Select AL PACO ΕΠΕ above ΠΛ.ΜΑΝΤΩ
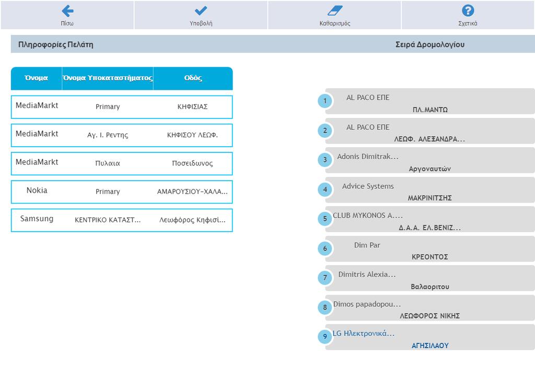Viewport: 535px width, 392px height. (x=368, y=98)
